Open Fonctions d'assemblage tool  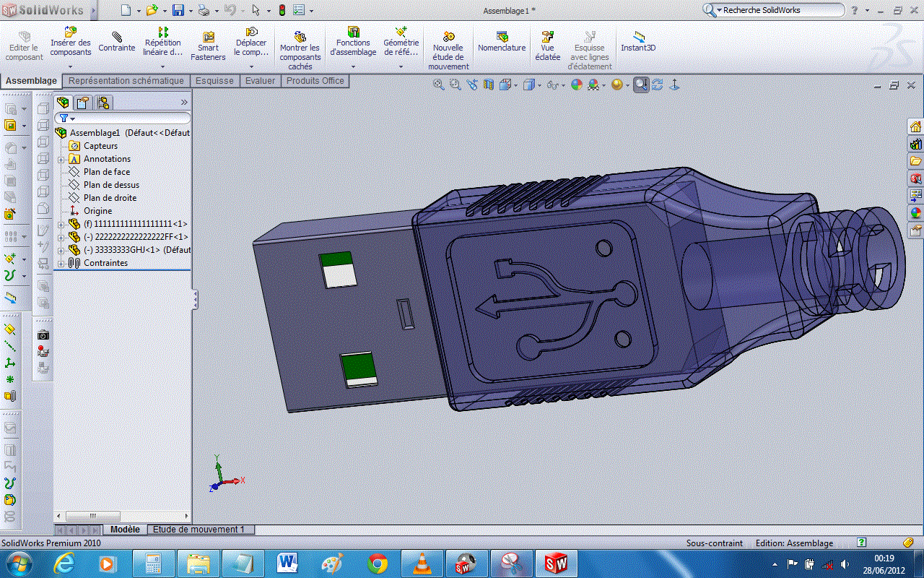click(353, 43)
